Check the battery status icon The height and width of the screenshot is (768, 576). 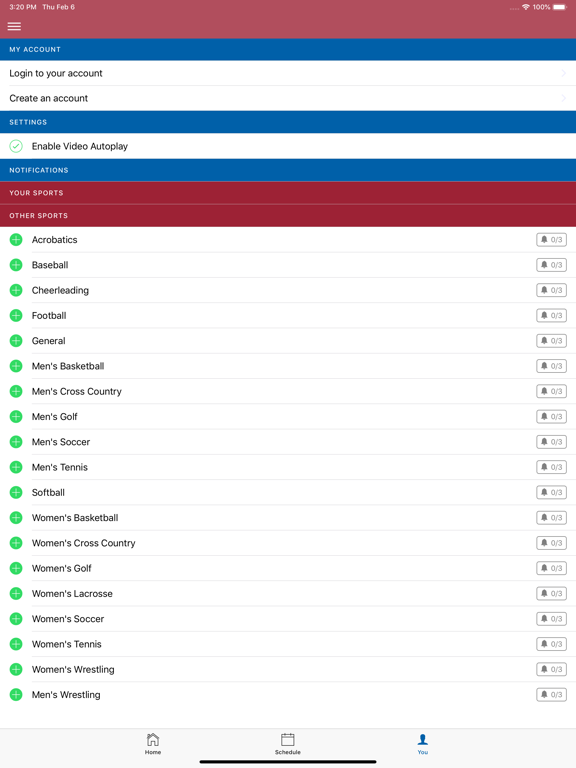click(x=560, y=7)
